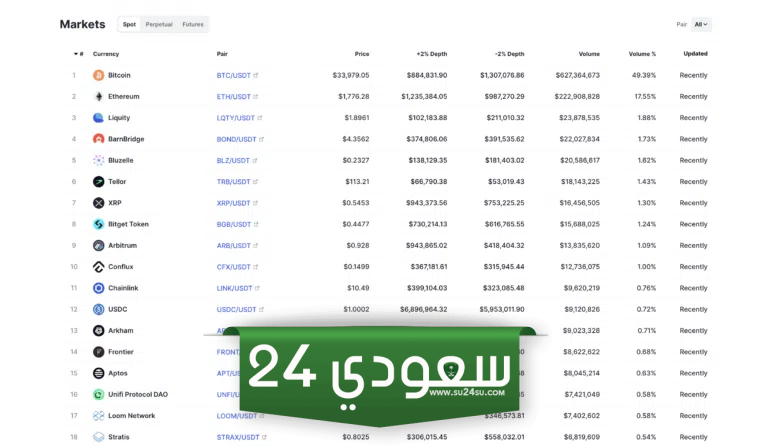
Task: Click external link icon beside BTC/USDT
Action: [256, 75]
